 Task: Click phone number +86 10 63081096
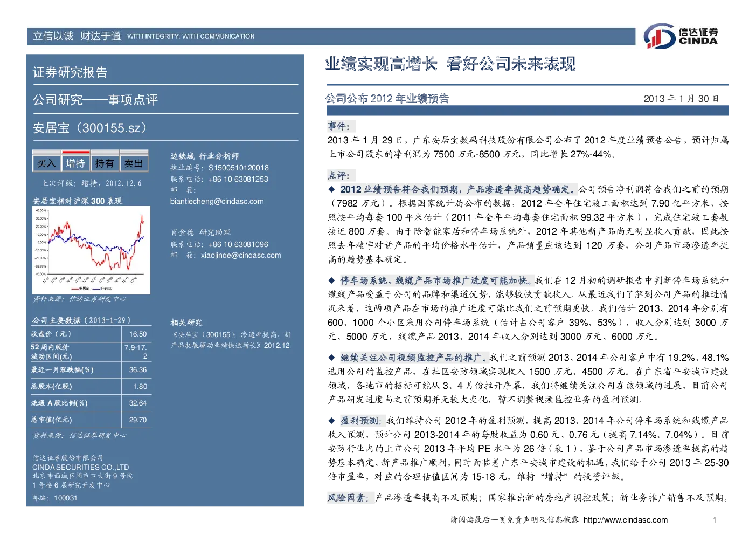pyautogui.click(x=238, y=244)
